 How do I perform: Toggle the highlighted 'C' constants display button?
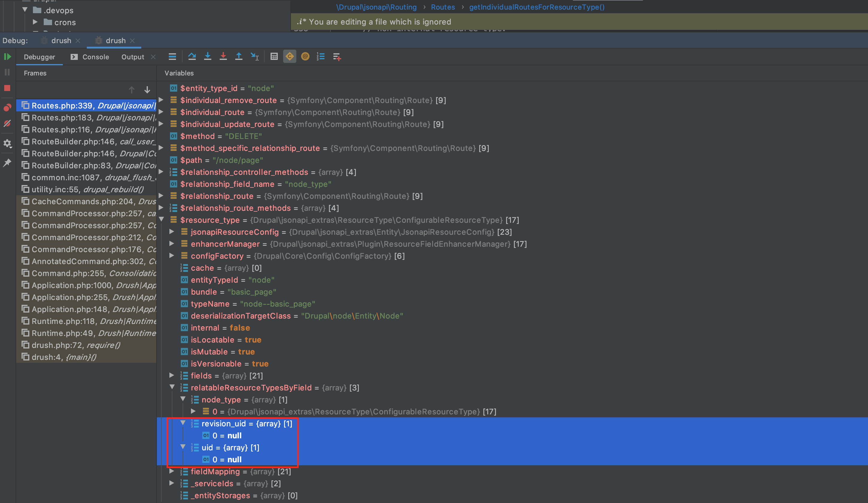(289, 57)
